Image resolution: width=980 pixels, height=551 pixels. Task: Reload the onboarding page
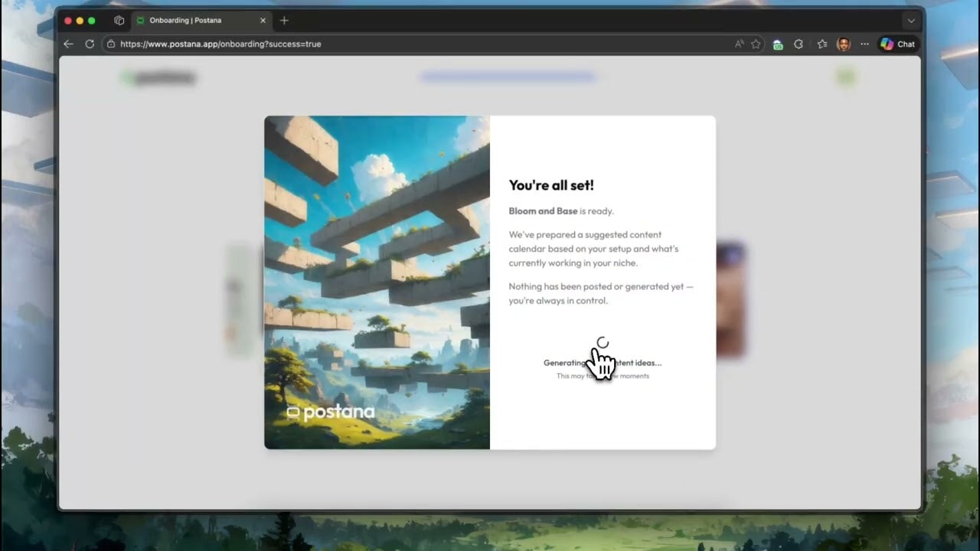point(90,44)
